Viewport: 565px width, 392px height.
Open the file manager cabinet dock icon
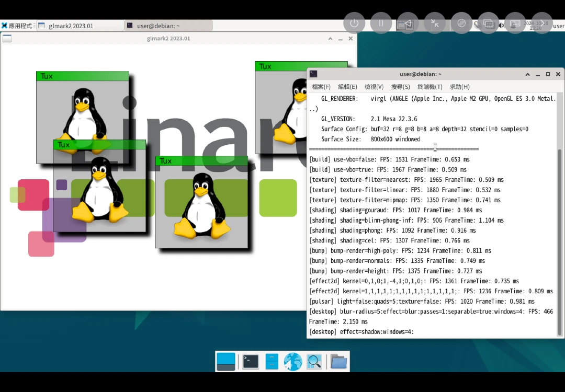272,361
